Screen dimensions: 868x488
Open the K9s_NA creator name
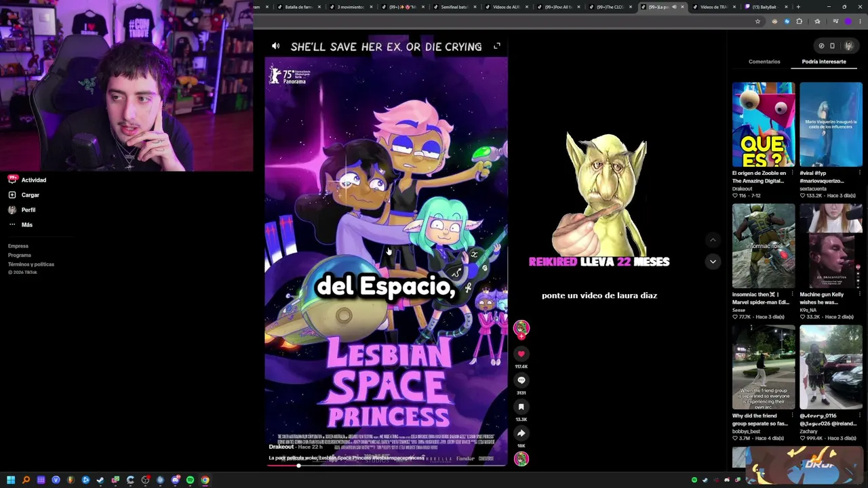pyautogui.click(x=809, y=310)
